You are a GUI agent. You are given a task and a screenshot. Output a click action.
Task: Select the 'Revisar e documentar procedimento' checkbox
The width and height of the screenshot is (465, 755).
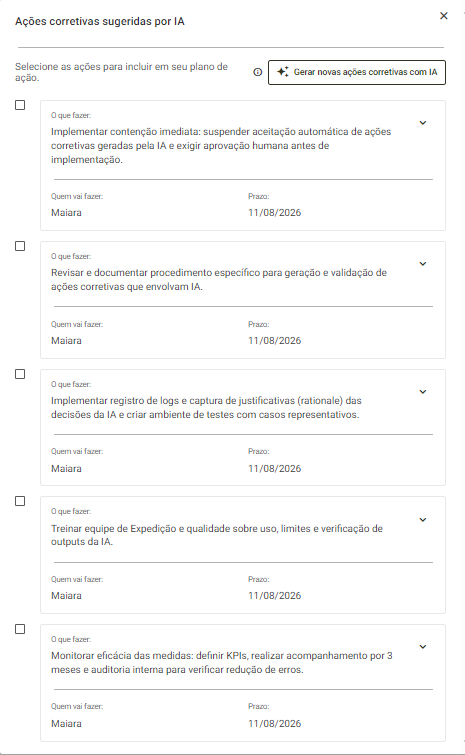[x=20, y=246]
